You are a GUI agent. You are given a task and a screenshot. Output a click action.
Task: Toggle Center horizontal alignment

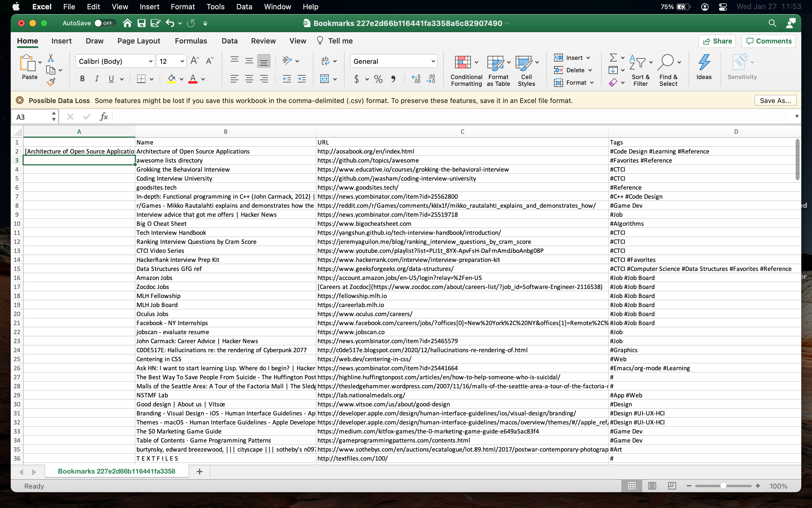pos(249,79)
